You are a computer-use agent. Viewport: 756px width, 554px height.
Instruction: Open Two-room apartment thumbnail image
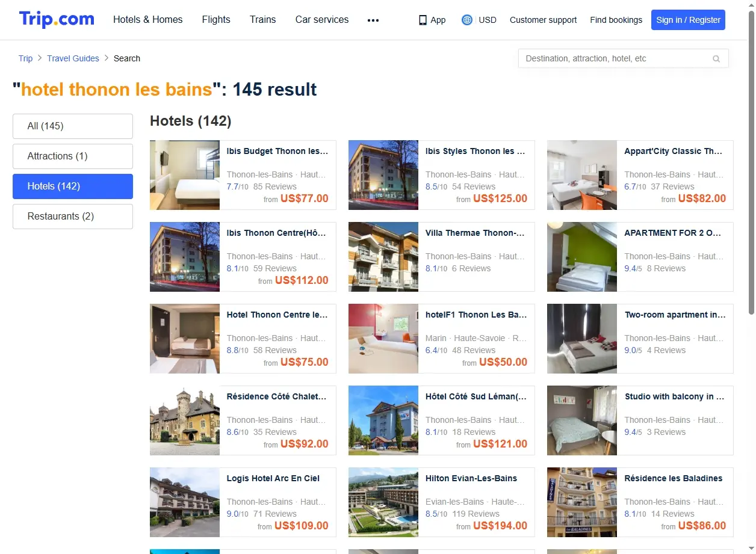click(x=582, y=339)
